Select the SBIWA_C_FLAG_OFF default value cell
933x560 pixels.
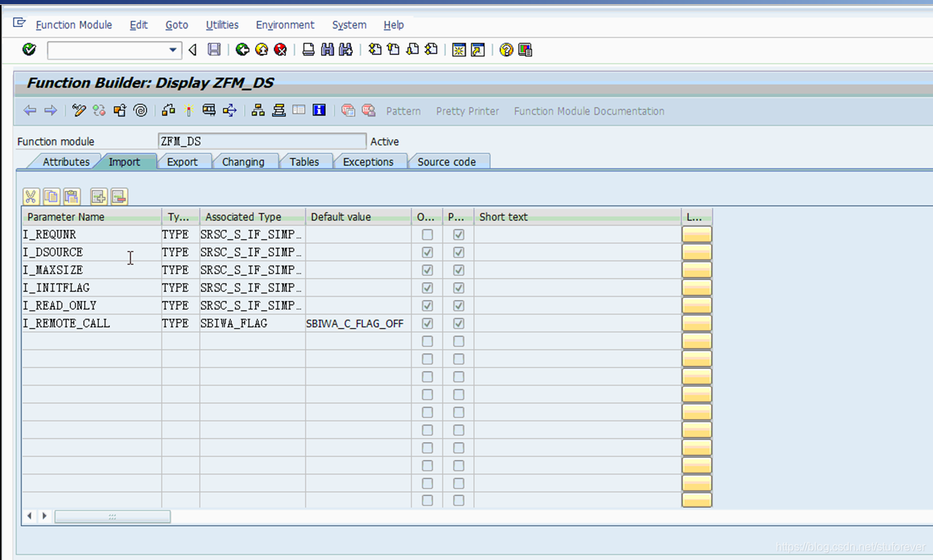pyautogui.click(x=358, y=324)
